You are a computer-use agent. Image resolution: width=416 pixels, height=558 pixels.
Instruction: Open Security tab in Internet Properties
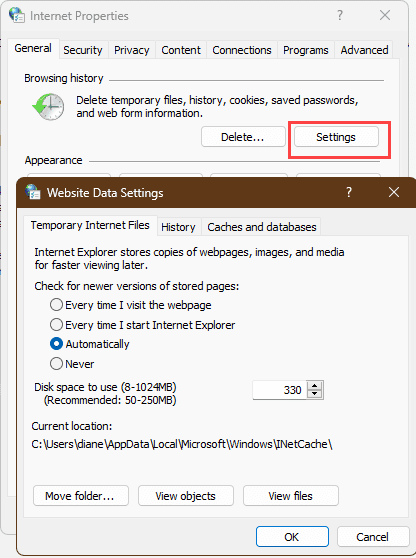83,50
